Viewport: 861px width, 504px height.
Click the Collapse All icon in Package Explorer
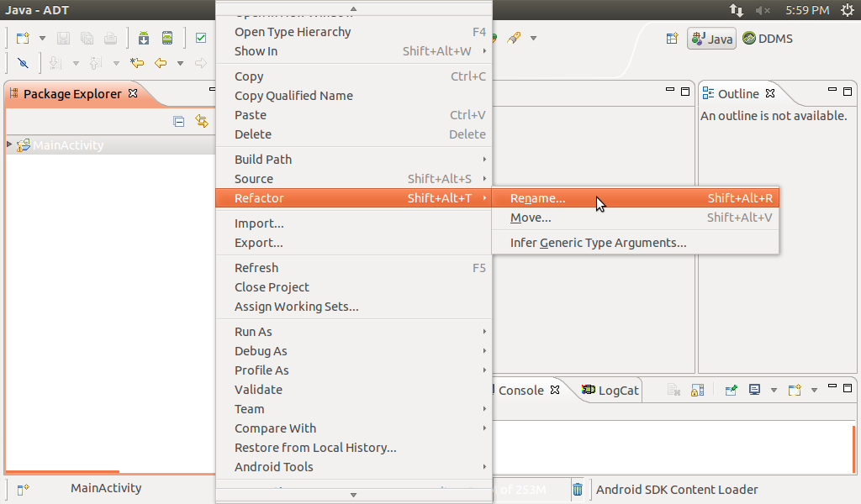pos(179,121)
